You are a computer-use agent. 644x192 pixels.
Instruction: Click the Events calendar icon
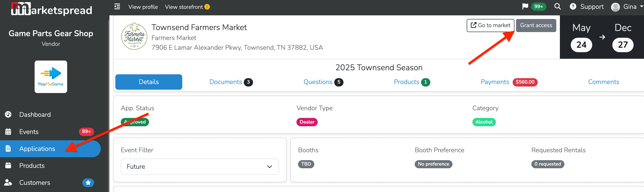point(8,132)
